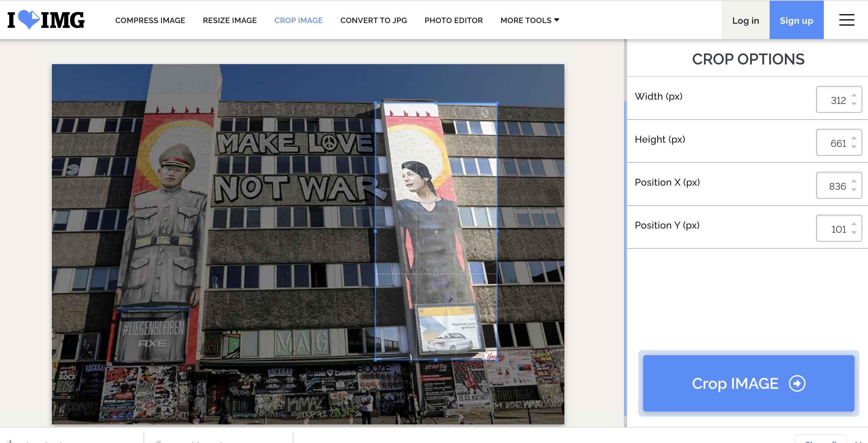Click the arrow icon in Crop IMAGE button
The width and height of the screenshot is (868, 443).
[797, 383]
